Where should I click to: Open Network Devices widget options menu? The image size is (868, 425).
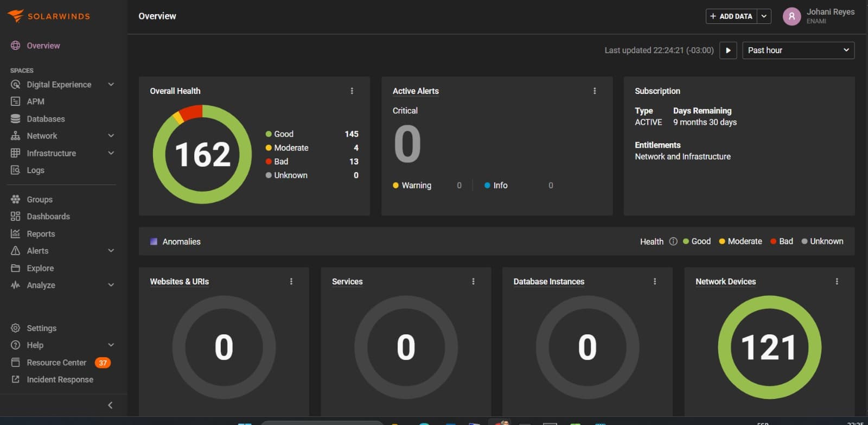(837, 281)
